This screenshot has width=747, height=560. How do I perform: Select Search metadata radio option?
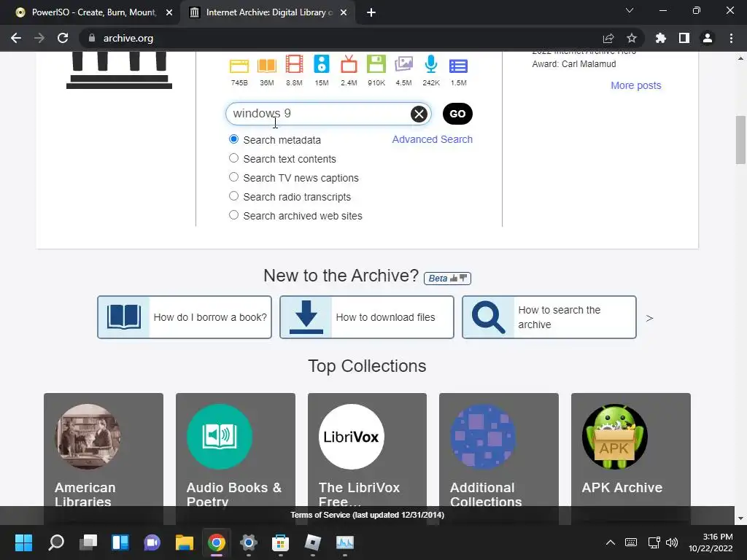[233, 139]
